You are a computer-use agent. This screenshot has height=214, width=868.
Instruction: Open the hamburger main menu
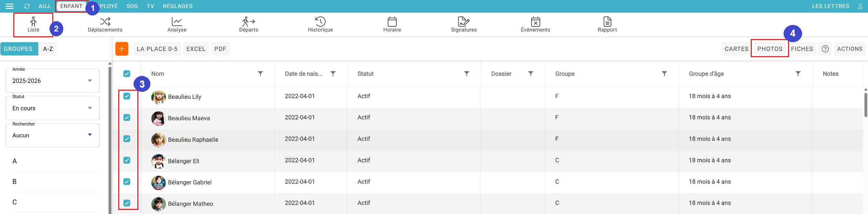coord(10,6)
